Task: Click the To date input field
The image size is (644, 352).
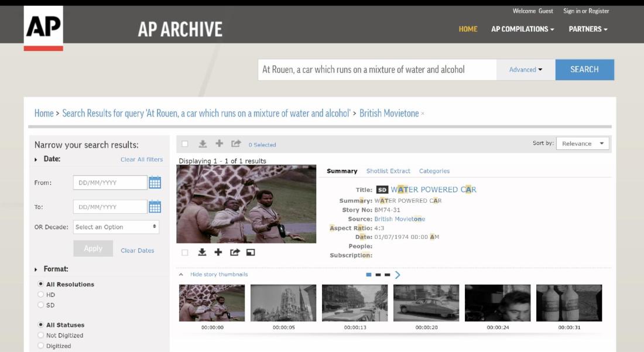Action: tap(110, 207)
